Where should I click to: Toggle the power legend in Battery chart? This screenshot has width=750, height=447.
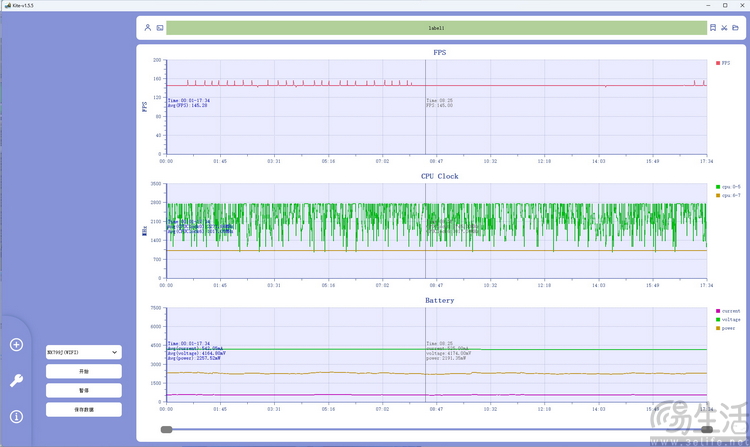pos(726,328)
